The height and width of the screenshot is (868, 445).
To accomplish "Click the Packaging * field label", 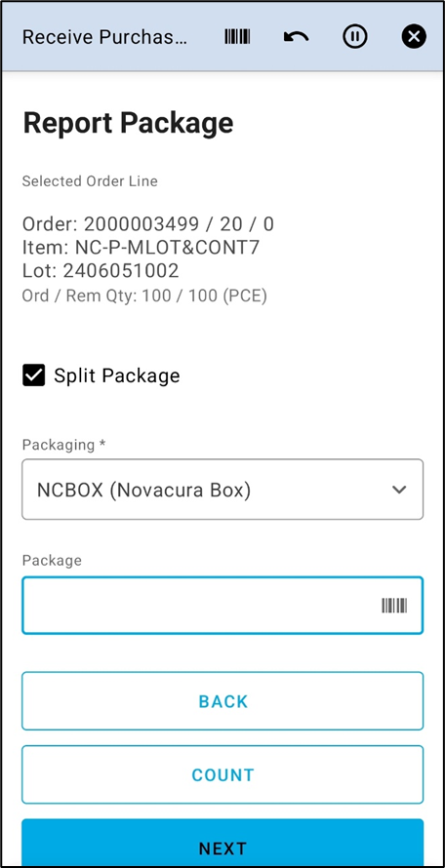I will click(63, 445).
